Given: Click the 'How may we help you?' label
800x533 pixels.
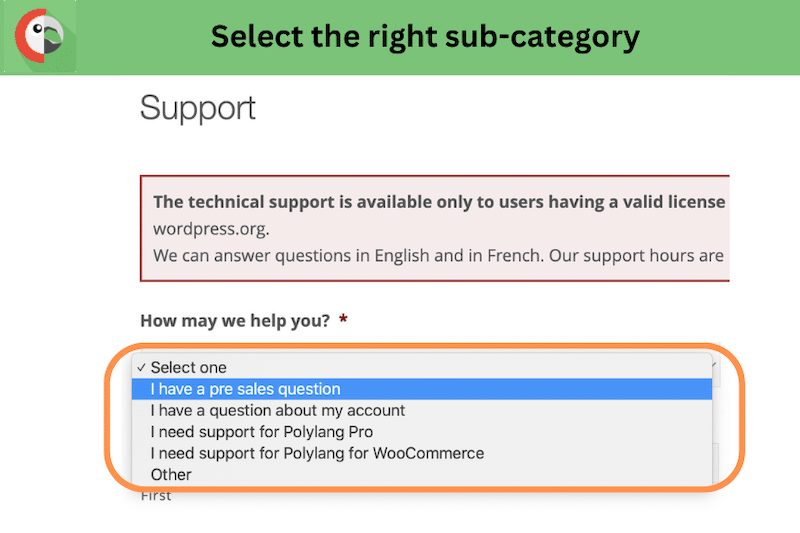Looking at the screenshot, I should [235, 321].
